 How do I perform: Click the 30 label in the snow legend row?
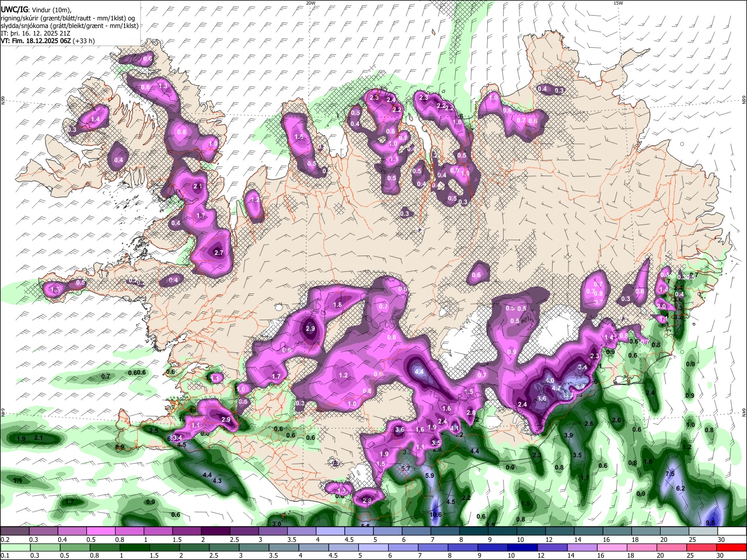pos(721,540)
